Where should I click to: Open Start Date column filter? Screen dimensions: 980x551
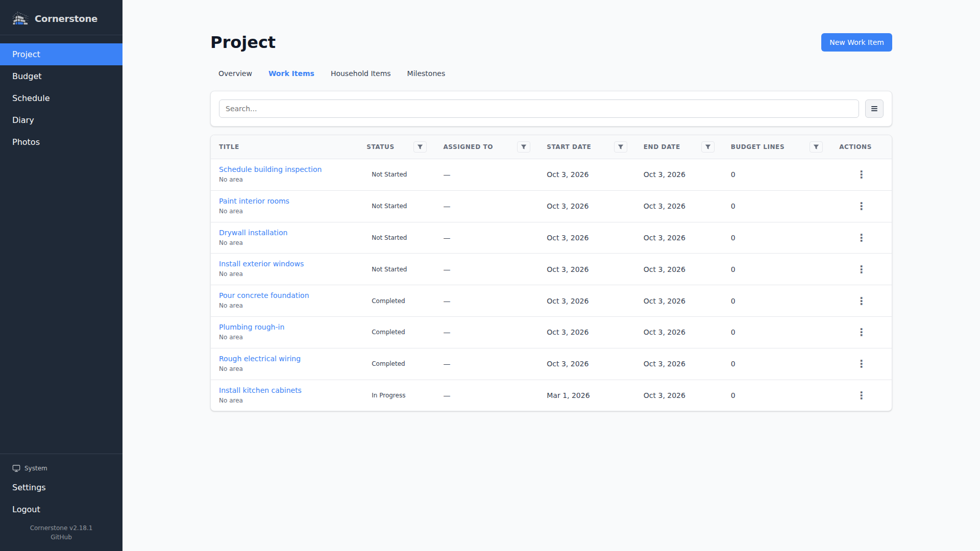(x=621, y=147)
